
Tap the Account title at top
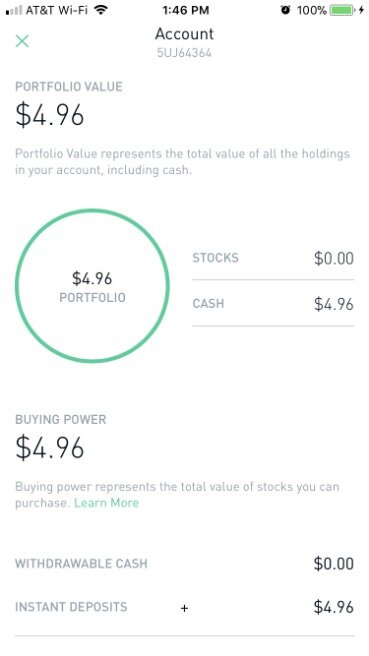(x=184, y=34)
